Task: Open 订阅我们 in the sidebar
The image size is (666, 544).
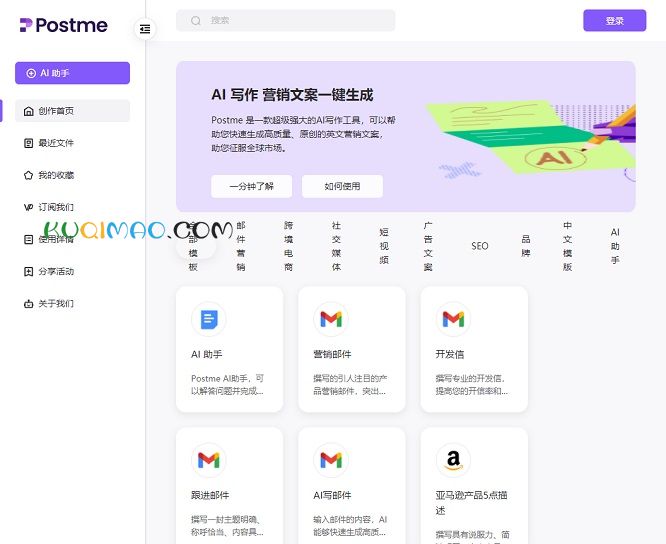Action: tap(72, 207)
